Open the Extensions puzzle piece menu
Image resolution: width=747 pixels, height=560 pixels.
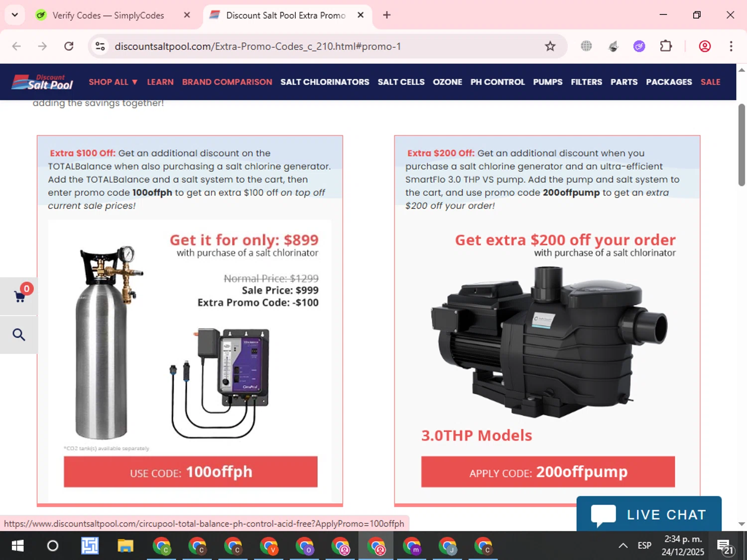[666, 46]
